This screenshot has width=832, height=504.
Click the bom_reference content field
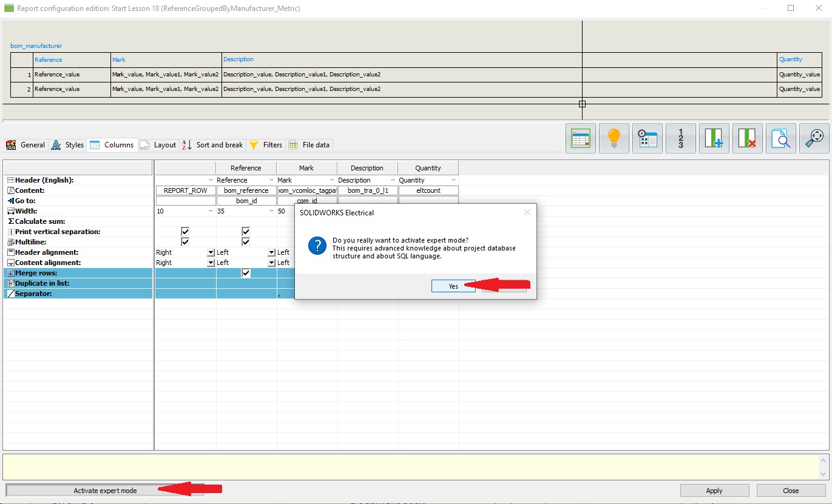246,190
